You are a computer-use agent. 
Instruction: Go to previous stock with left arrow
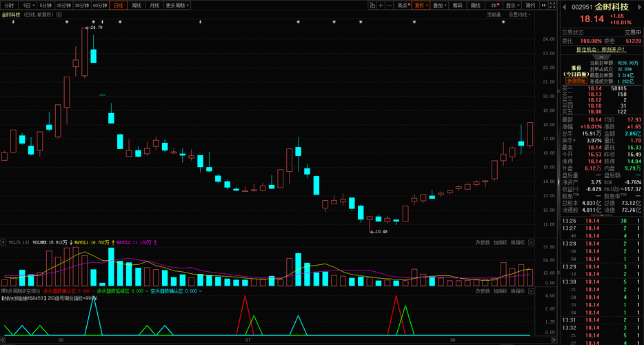[x=564, y=7]
